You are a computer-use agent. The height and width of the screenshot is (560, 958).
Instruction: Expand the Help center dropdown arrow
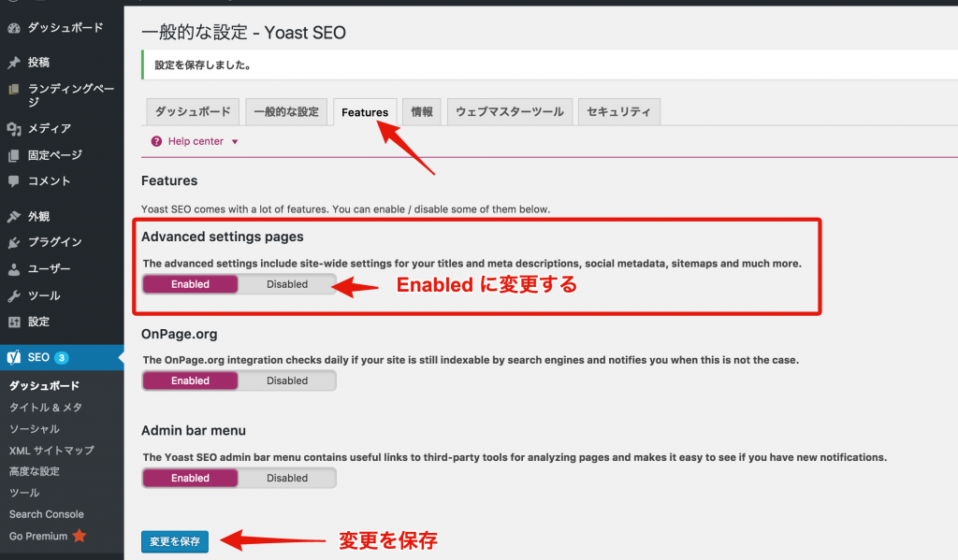(x=235, y=142)
